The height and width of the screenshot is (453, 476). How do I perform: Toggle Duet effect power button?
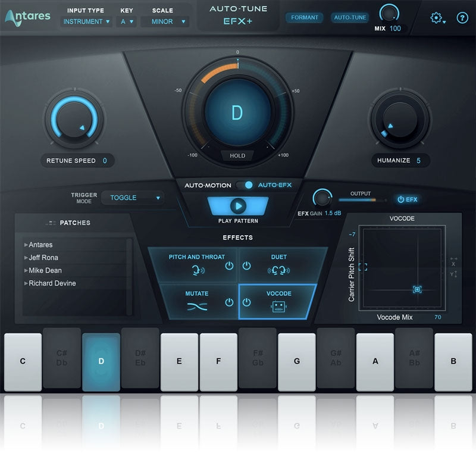click(x=246, y=265)
